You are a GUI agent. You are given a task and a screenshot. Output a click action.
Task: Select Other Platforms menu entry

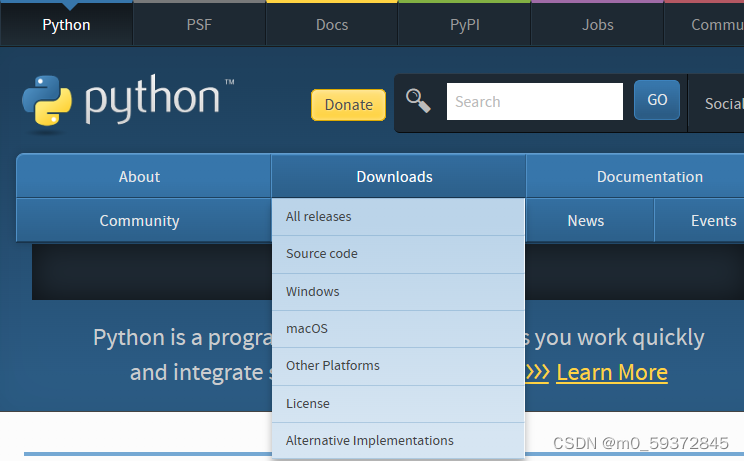click(398, 366)
